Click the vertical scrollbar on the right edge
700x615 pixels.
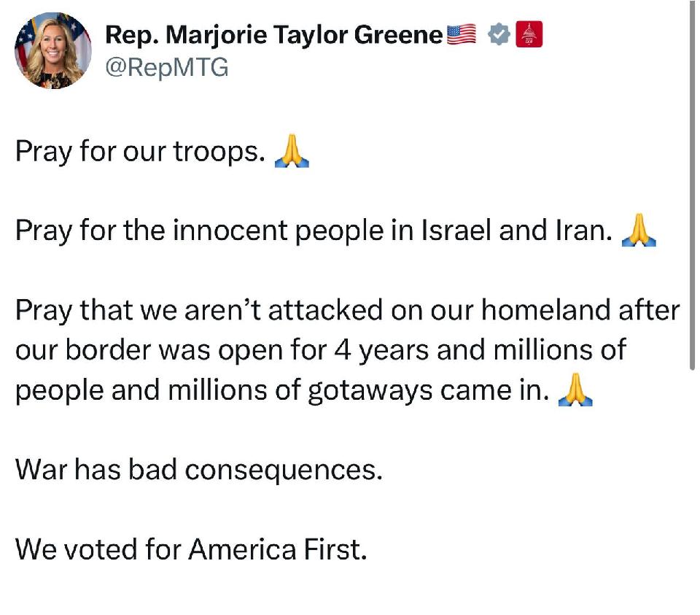pos(693,185)
